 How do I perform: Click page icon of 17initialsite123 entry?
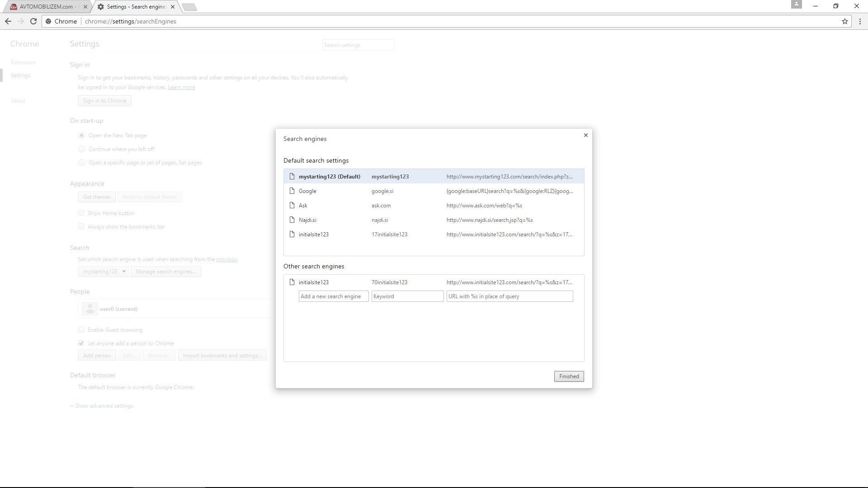pos(292,234)
